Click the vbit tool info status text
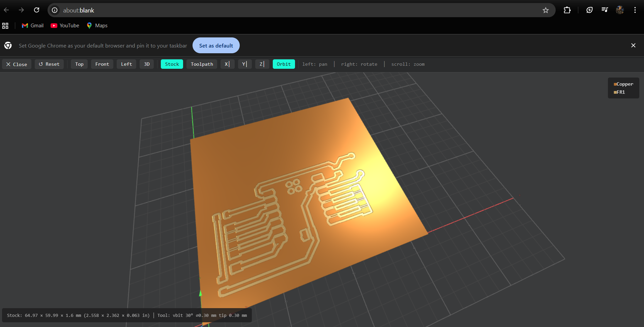 pos(202,316)
